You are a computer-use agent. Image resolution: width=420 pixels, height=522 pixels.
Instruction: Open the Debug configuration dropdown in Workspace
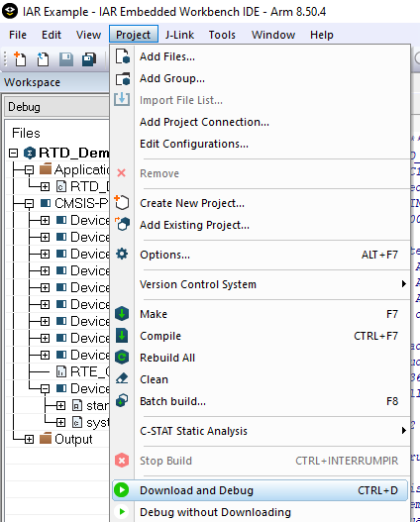coord(56,107)
